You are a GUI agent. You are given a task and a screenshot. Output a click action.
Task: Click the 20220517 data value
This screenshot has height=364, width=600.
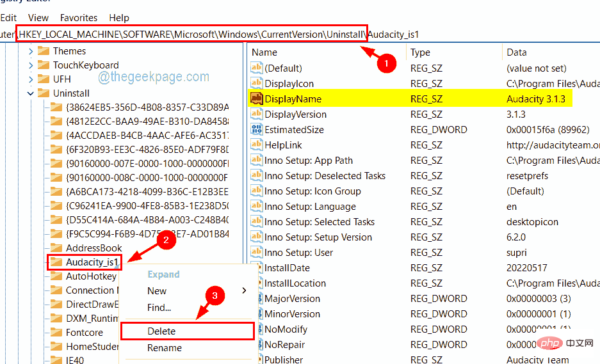click(x=527, y=268)
